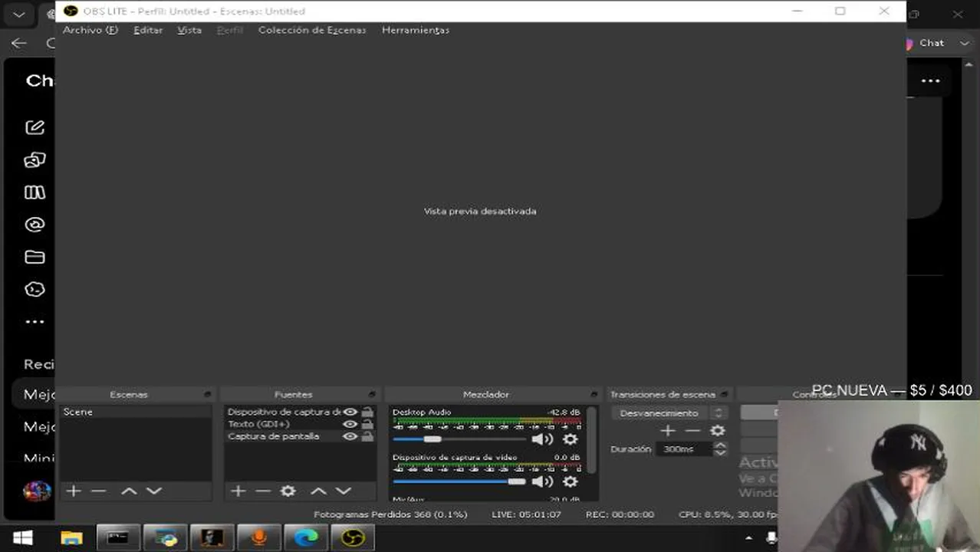Move the selected source down in Fuentes

[344, 491]
